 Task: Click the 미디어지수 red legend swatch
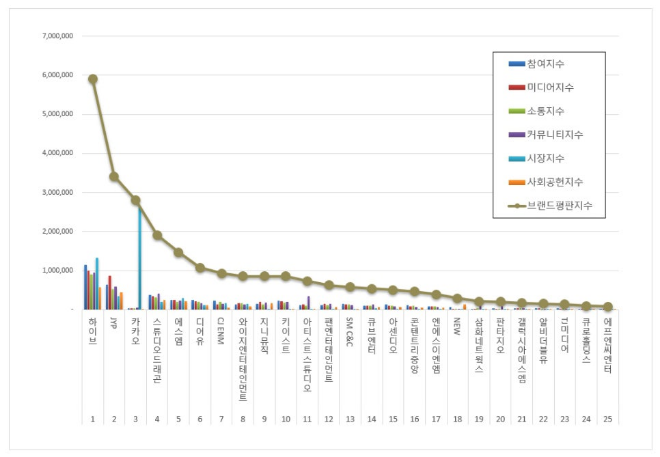(x=517, y=87)
